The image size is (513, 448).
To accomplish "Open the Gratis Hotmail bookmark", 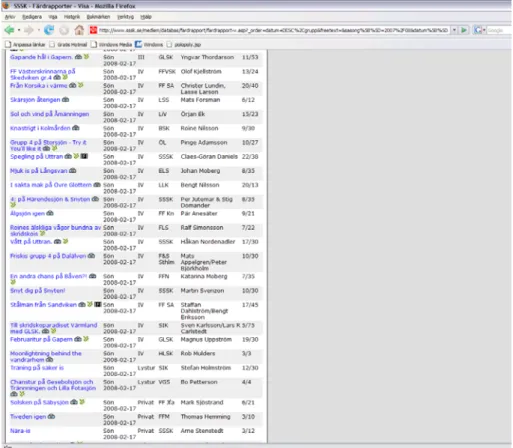I will [x=69, y=44].
